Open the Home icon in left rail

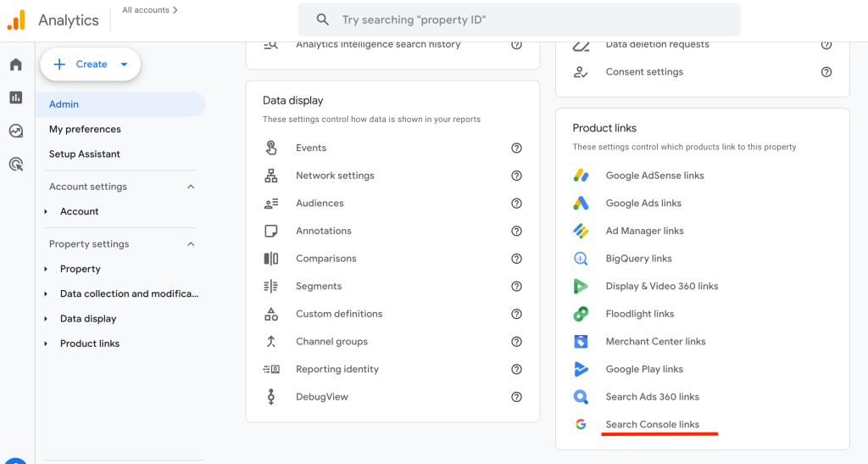pos(16,64)
